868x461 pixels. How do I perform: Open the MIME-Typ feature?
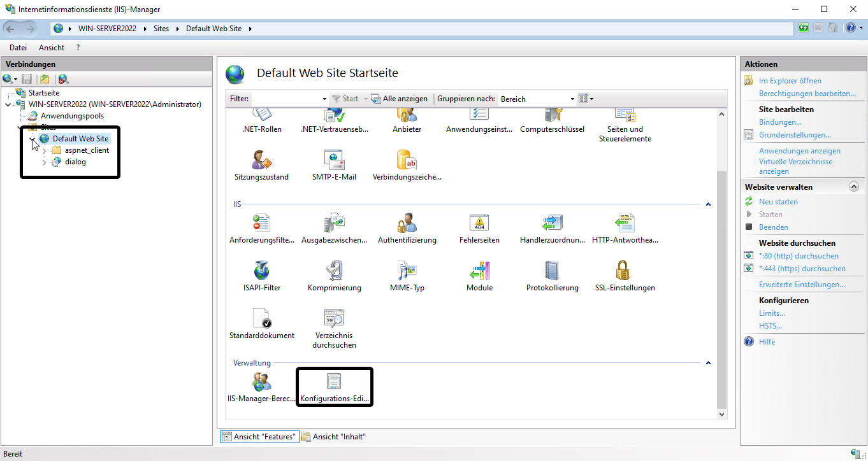tap(407, 276)
